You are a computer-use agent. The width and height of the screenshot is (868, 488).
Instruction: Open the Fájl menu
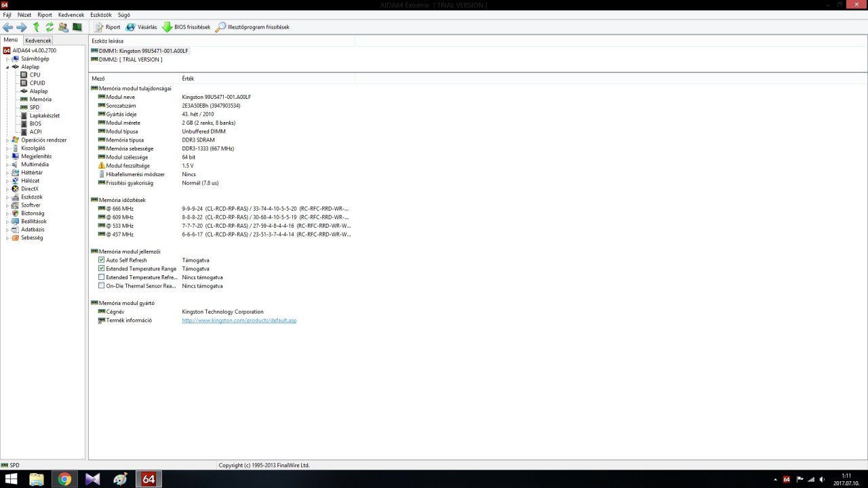pos(7,15)
